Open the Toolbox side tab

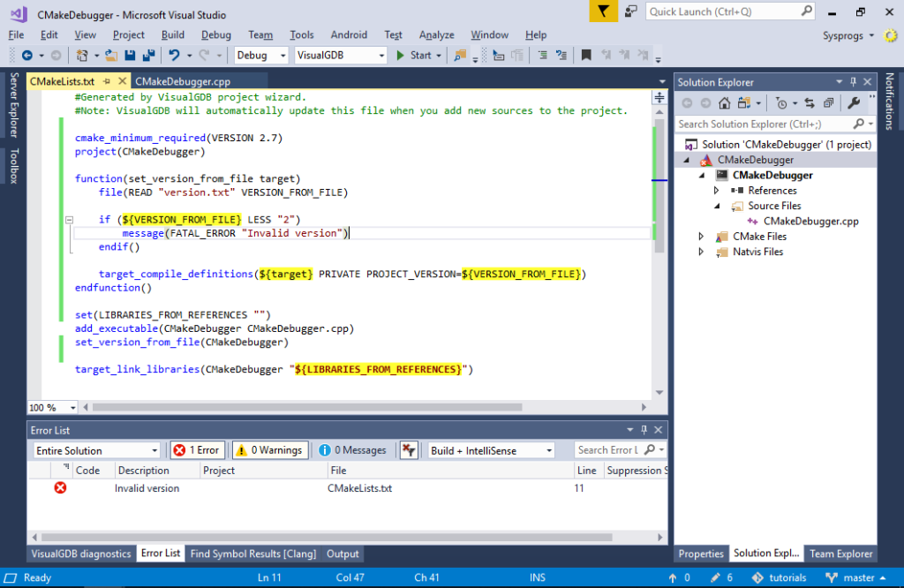pos(14,166)
